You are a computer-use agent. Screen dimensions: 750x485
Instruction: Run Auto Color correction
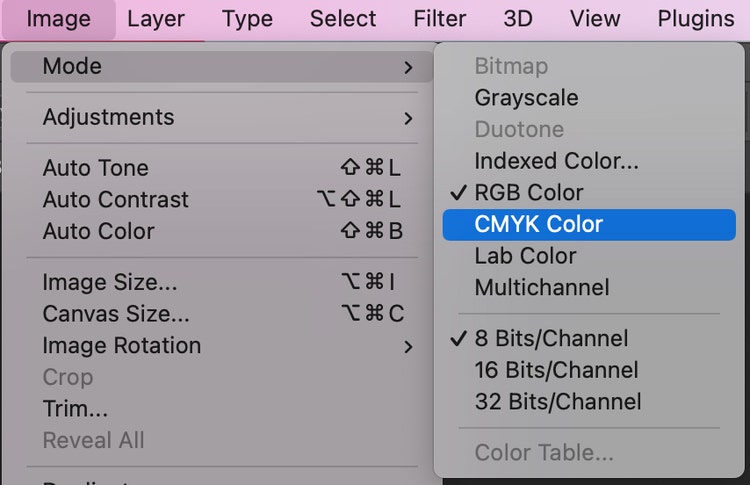(99, 231)
